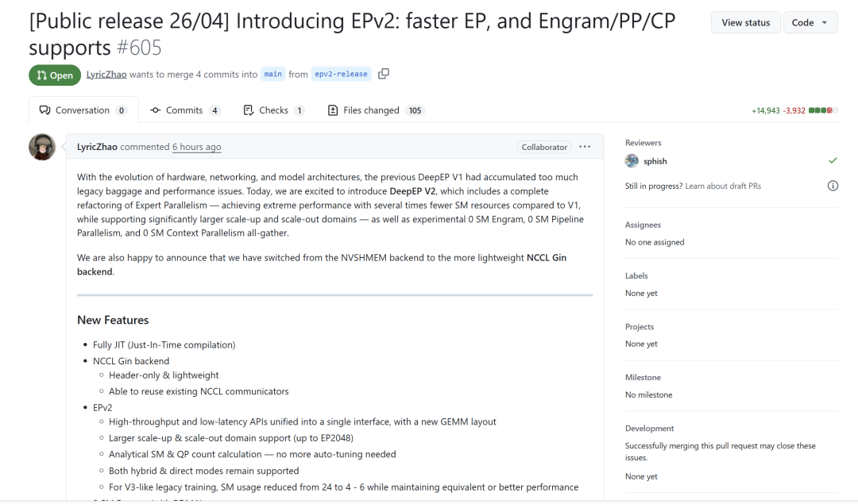Click the diff stat colored squares

(823, 110)
